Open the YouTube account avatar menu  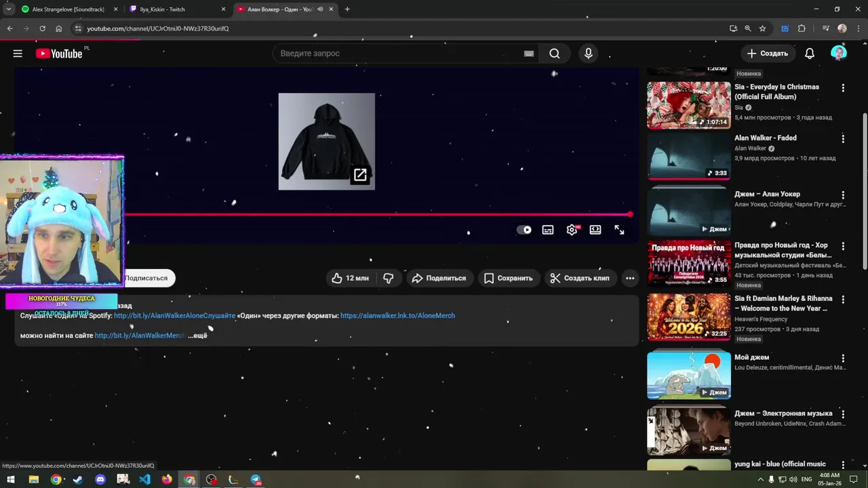[839, 54]
